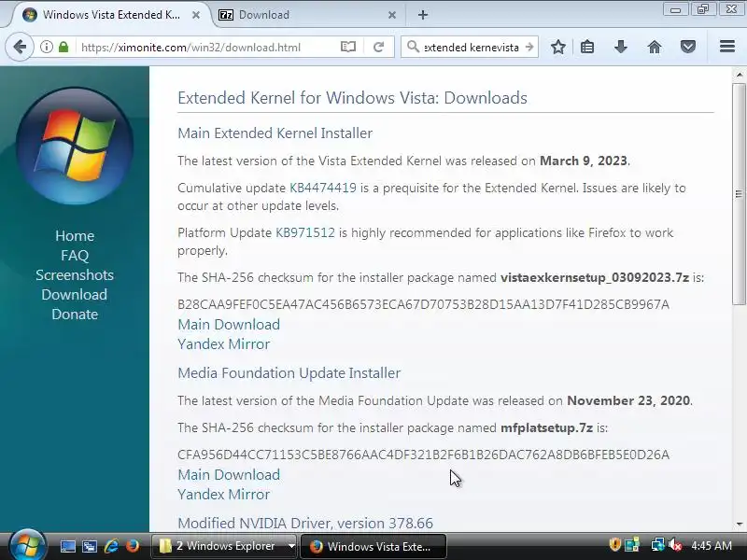Click the search magnifier icon
The image size is (747, 560).
[x=413, y=46]
